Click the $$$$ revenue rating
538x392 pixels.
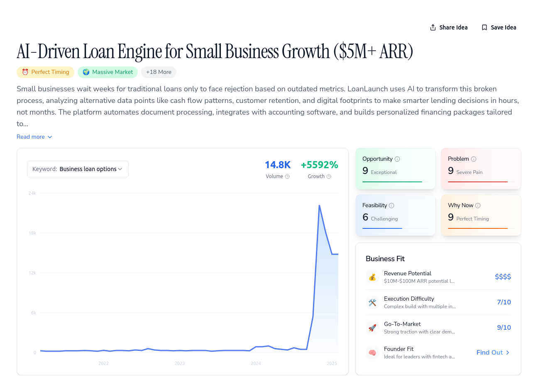503,277
